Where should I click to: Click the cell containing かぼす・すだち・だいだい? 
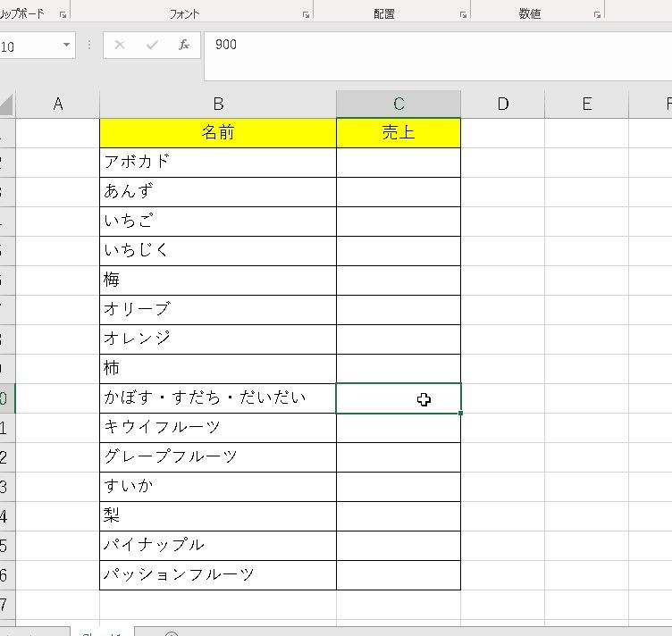point(217,397)
